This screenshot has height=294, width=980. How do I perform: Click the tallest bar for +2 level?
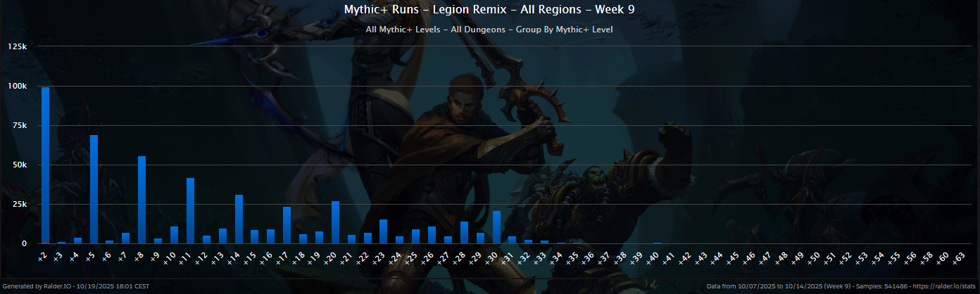[x=46, y=165]
